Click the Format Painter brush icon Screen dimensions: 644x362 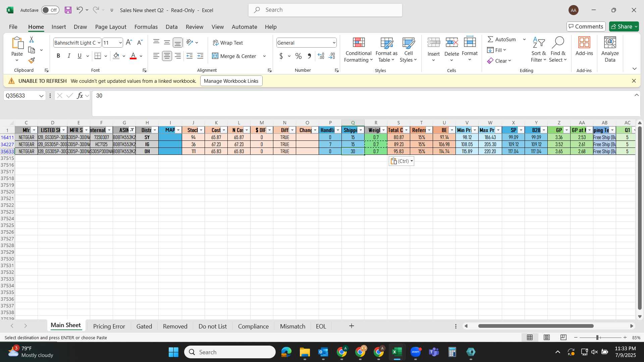pos(32,60)
